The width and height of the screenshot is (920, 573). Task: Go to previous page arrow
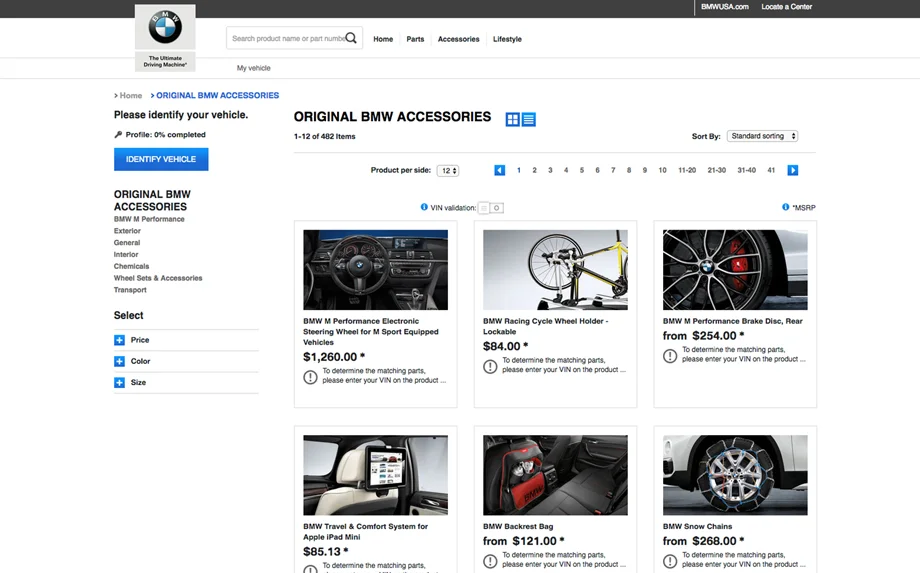point(499,170)
